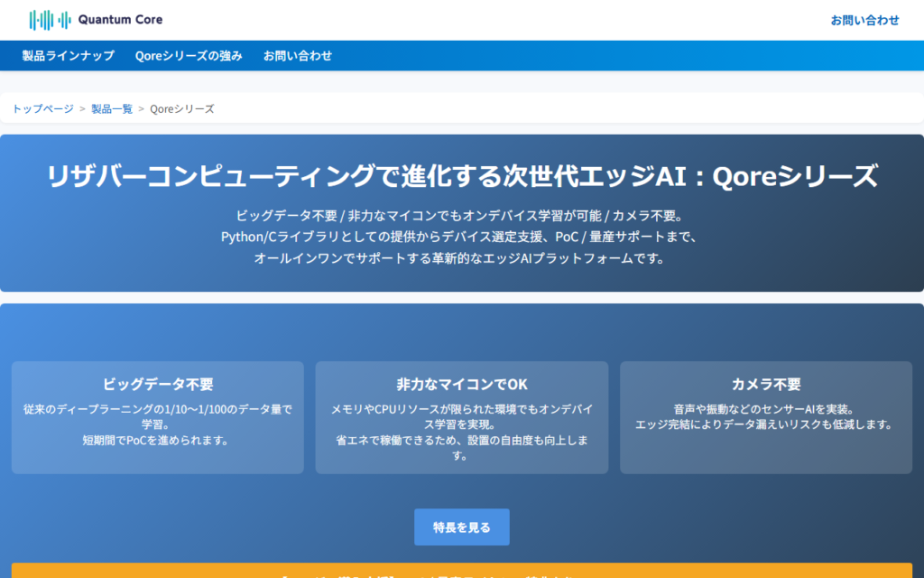Click the Quantum Core waveform logo icon

point(50,20)
